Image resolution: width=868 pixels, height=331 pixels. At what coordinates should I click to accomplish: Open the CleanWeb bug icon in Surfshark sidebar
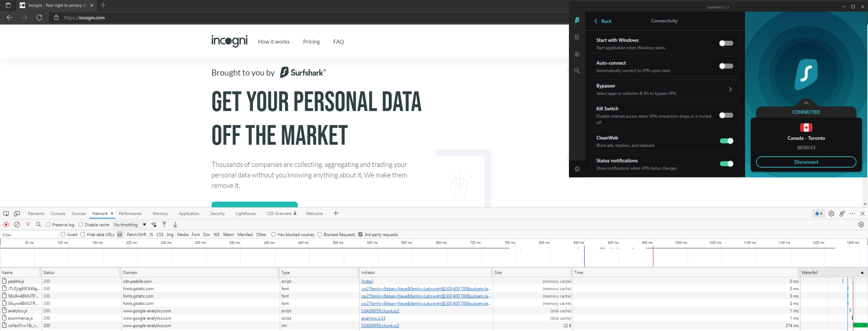(577, 37)
